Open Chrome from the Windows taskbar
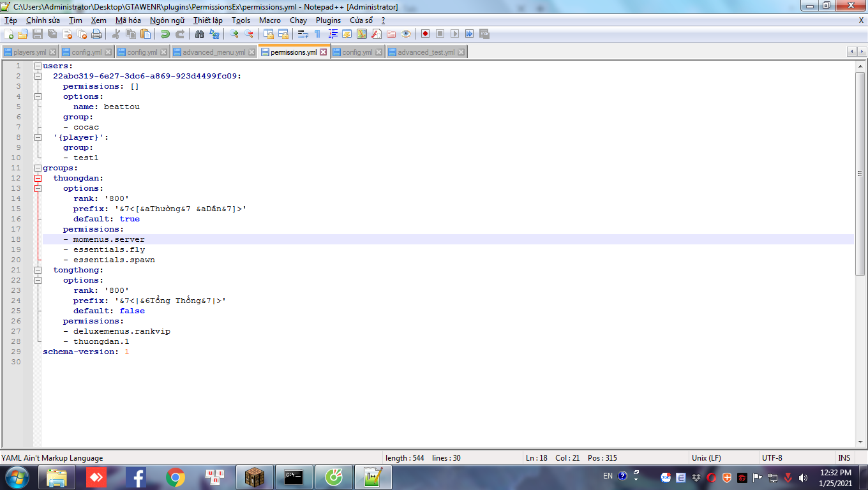Image resolution: width=868 pixels, height=490 pixels. click(176, 477)
